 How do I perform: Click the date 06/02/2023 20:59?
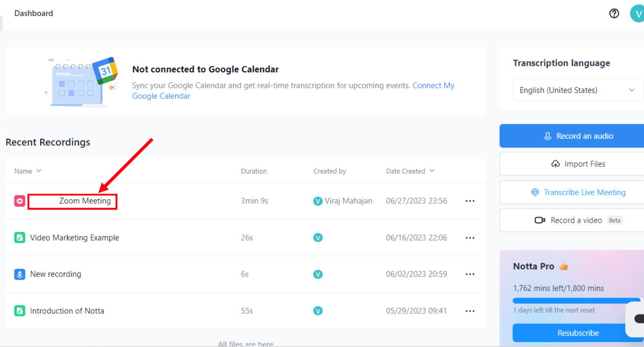click(417, 274)
